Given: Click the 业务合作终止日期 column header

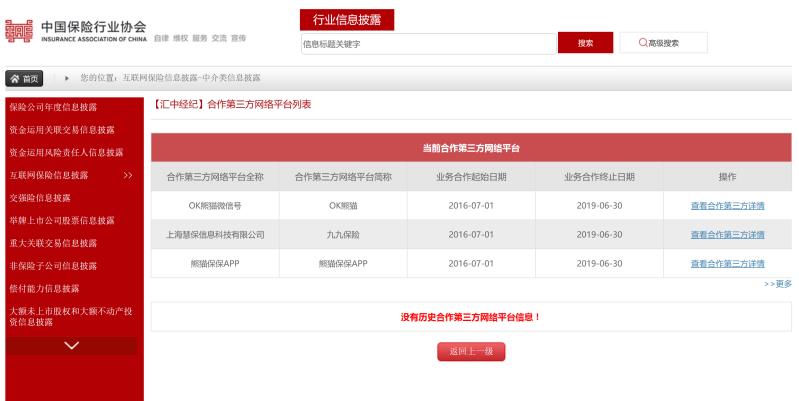Looking at the screenshot, I should [x=599, y=177].
